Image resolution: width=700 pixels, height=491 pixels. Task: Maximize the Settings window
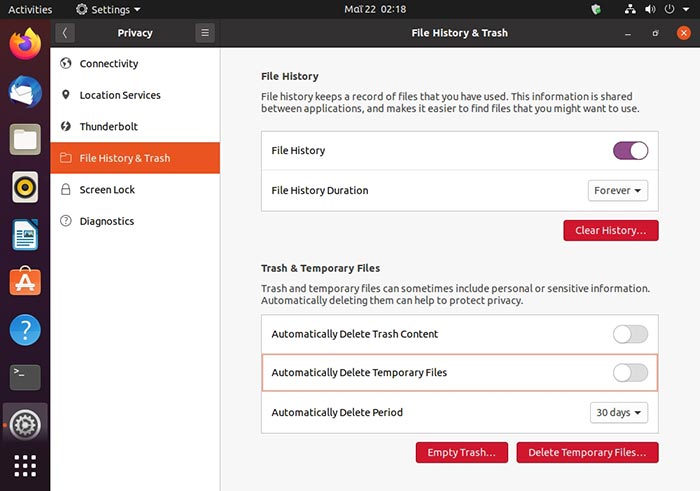click(655, 33)
